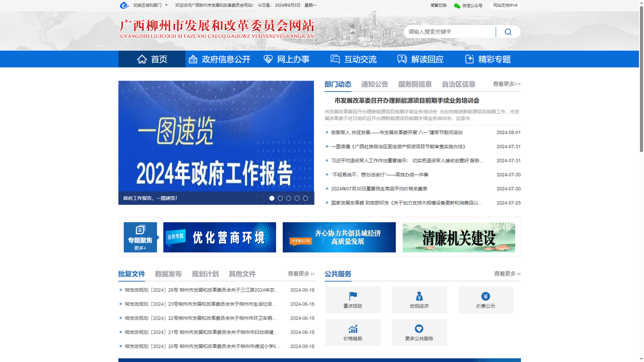Open "不轻易说不,想办法说行" article
The image size is (644, 362).
380,175
